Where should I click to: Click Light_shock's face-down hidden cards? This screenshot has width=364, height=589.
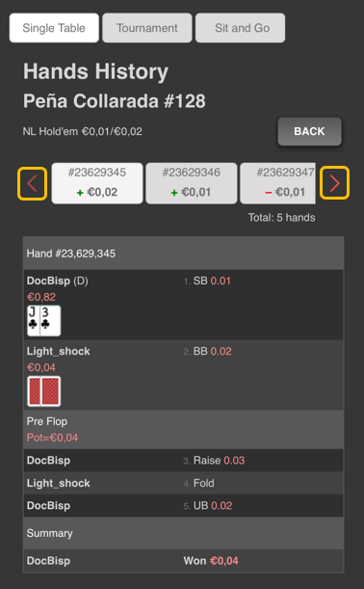44,391
